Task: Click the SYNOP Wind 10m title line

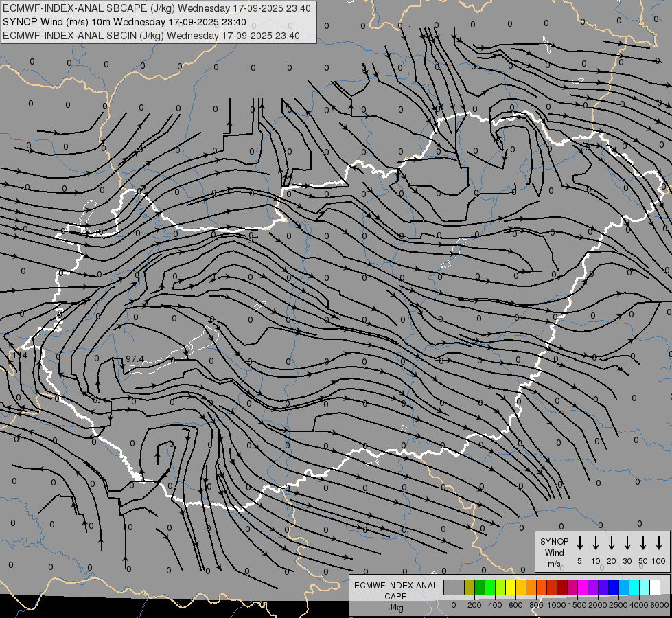Action: tap(124, 22)
